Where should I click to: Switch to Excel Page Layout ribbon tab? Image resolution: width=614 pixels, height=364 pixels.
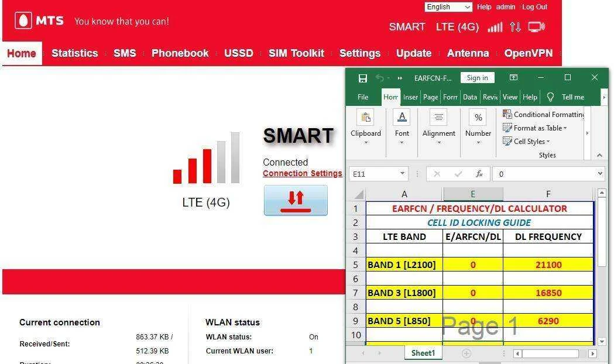tap(430, 97)
